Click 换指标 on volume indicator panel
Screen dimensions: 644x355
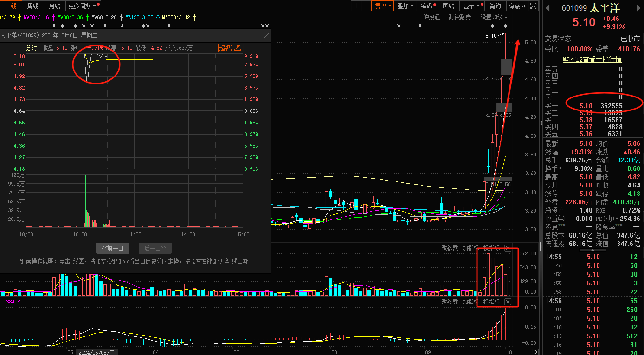[492, 248]
